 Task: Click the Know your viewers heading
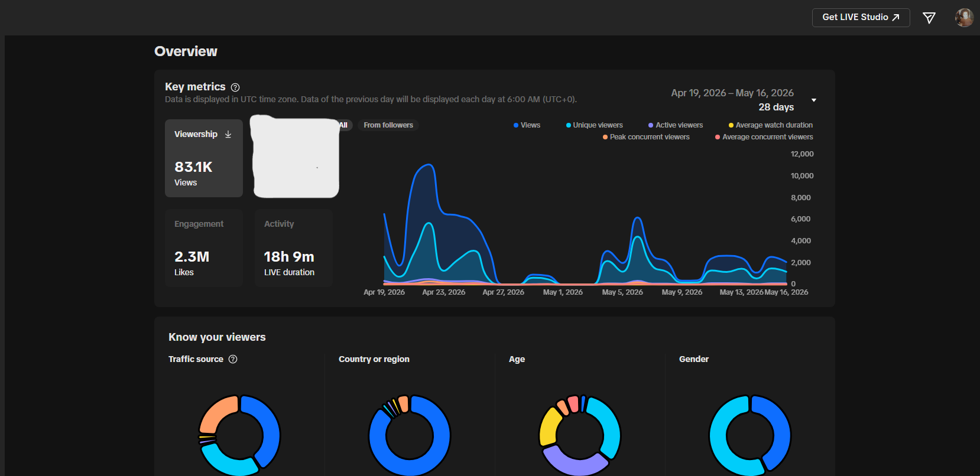tap(217, 337)
